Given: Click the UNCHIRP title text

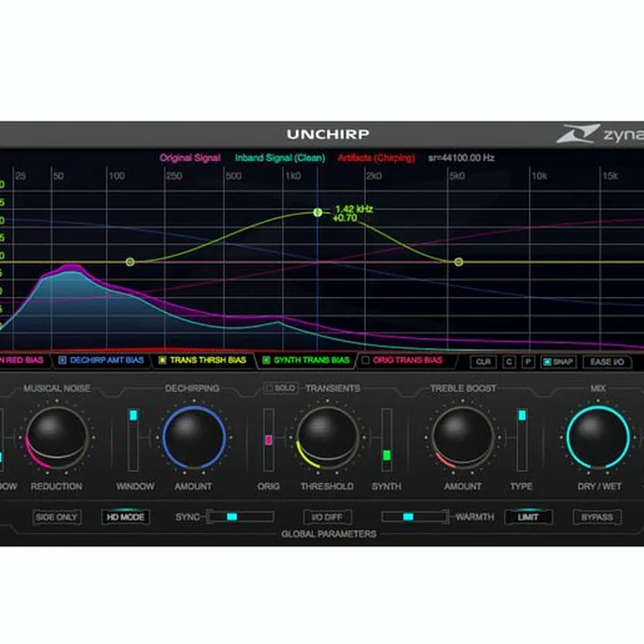Looking at the screenshot, I should (327, 134).
